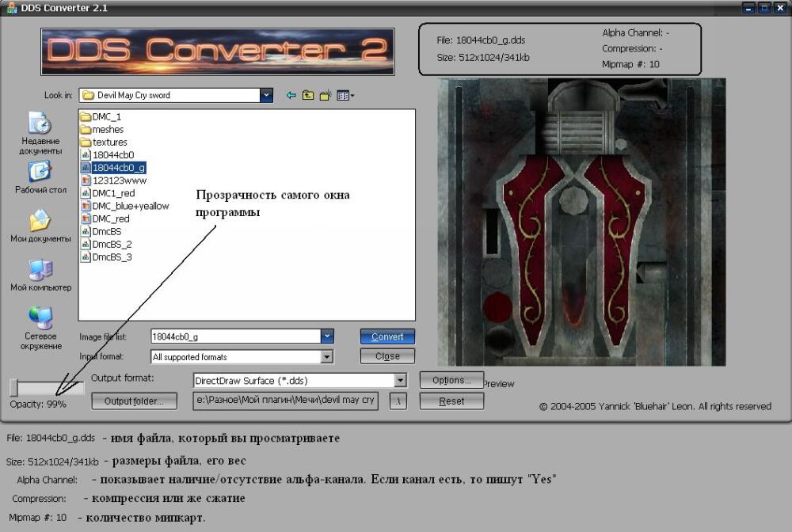Click the DDS Converter 2 banner

[218, 51]
